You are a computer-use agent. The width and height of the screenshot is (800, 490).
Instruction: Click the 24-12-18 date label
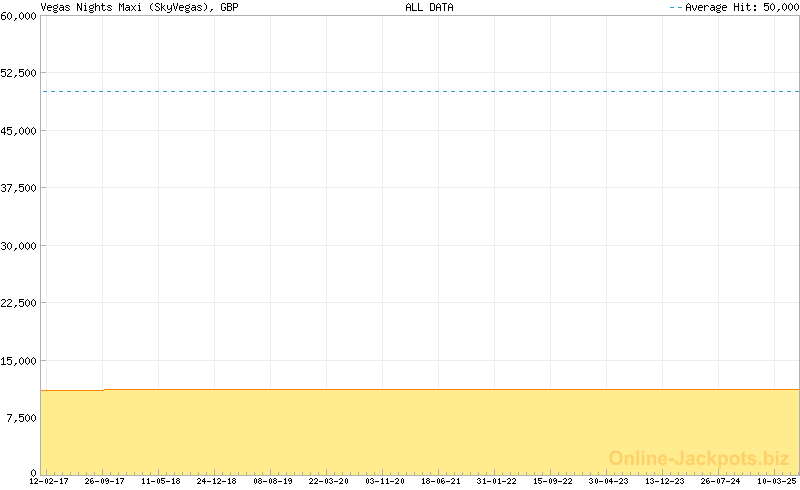[217, 481]
